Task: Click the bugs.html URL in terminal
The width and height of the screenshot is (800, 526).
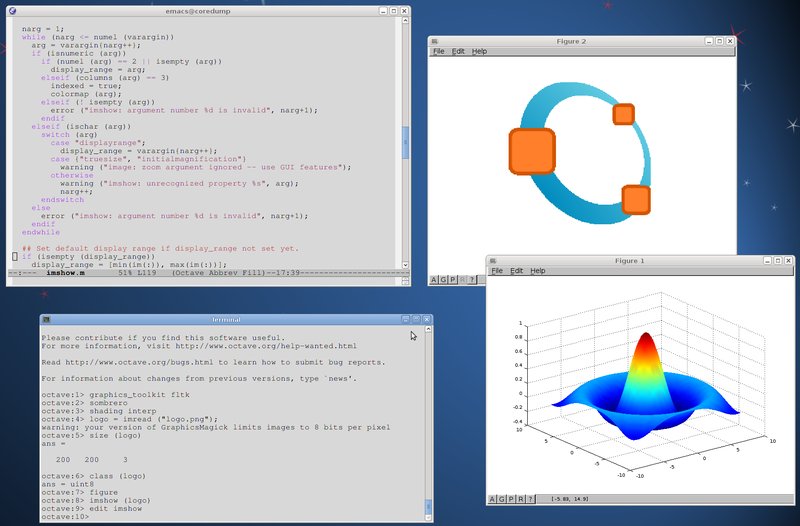Action: (x=141, y=362)
